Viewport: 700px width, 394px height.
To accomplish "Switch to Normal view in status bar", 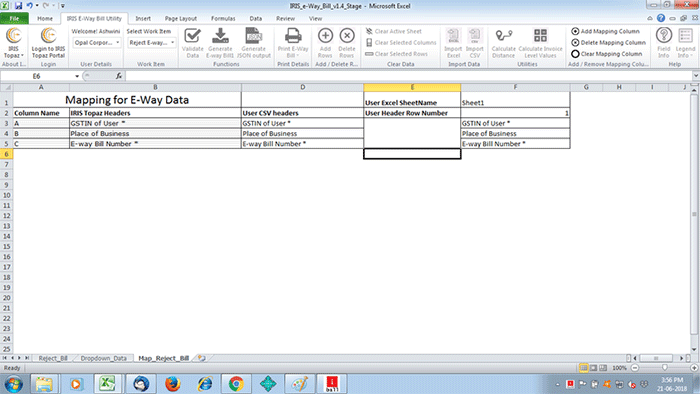I will (x=583, y=368).
